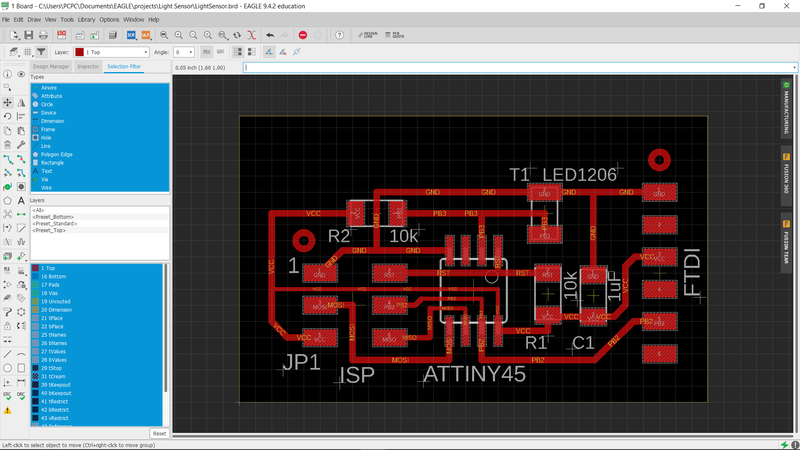The width and height of the screenshot is (800, 450).
Task: Click the Redraw (refresh arrows) icon
Action: point(237,35)
